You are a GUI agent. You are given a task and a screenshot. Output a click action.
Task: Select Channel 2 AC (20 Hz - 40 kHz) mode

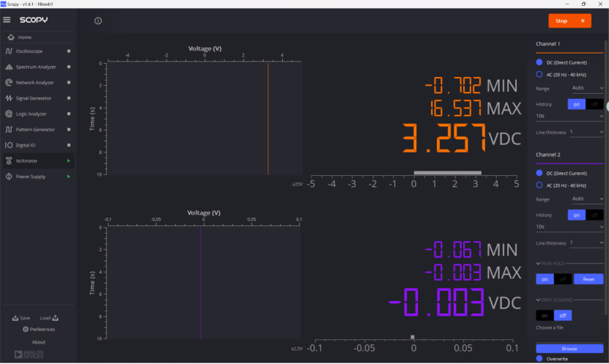539,185
